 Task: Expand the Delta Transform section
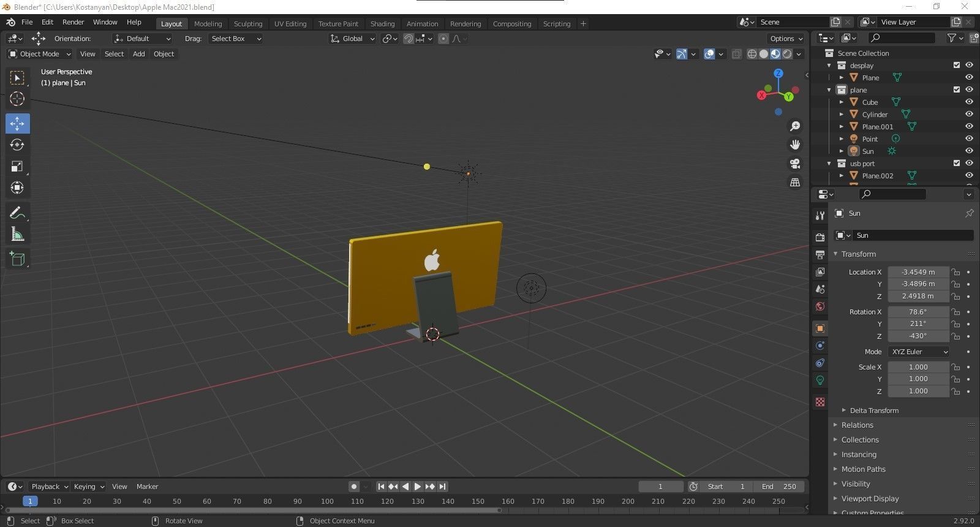873,411
